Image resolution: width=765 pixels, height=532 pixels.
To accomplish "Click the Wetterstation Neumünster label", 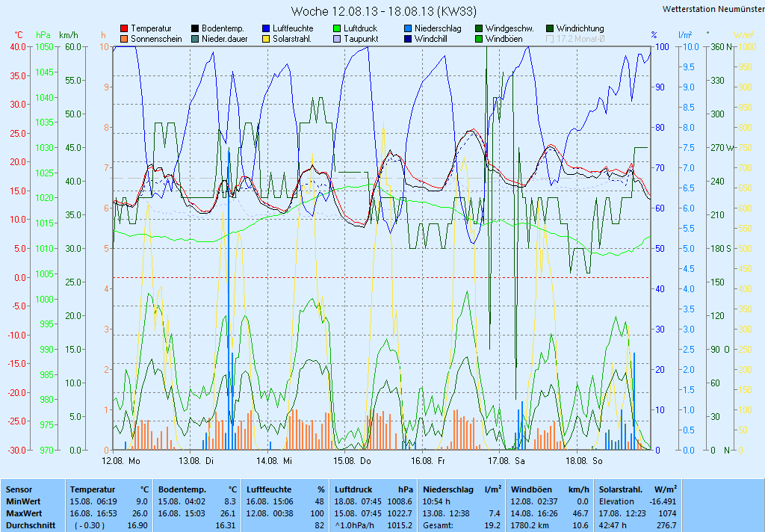I will coord(713,9).
